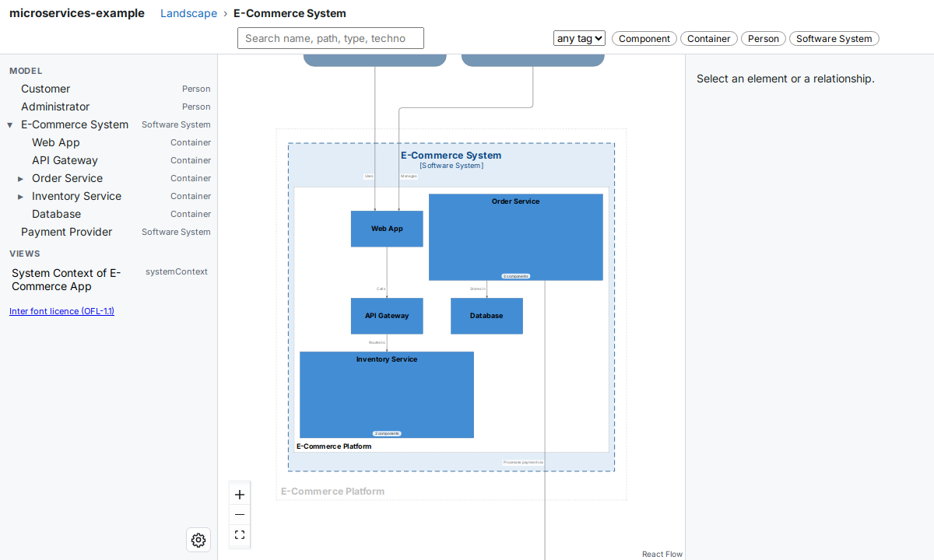The image size is (934, 560).
Task: Toggle the Component tag filter
Action: coord(644,39)
